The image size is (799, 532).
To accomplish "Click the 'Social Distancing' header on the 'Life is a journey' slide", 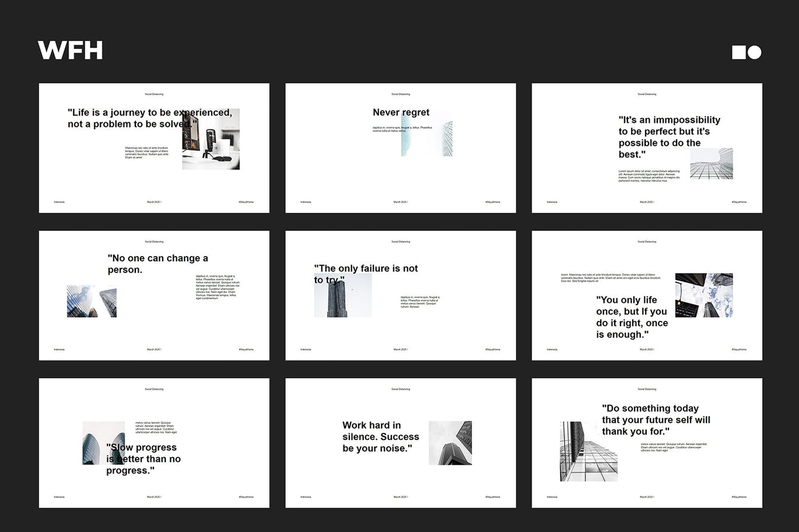I will pyautogui.click(x=154, y=94).
